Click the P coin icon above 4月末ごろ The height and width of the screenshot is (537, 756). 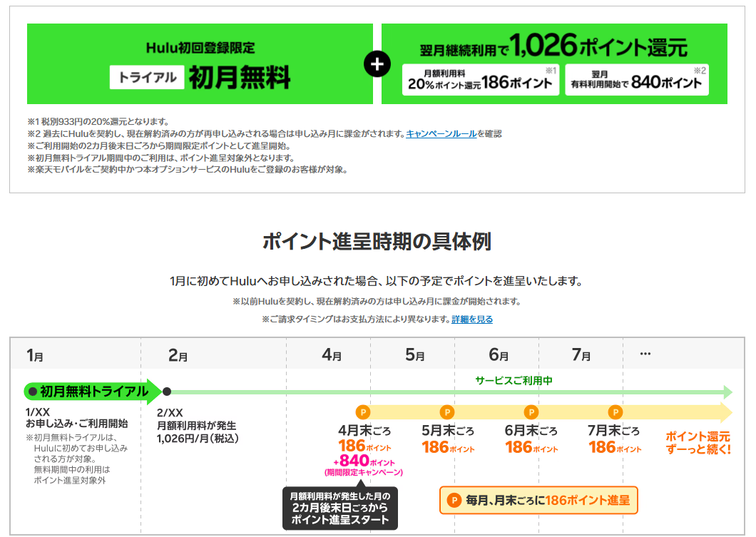pos(363,412)
